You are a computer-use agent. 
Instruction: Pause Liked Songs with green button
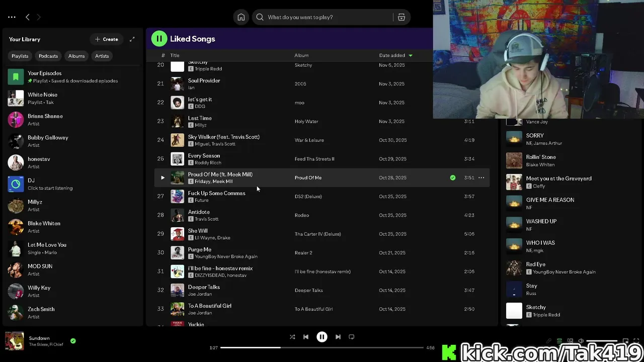(159, 39)
